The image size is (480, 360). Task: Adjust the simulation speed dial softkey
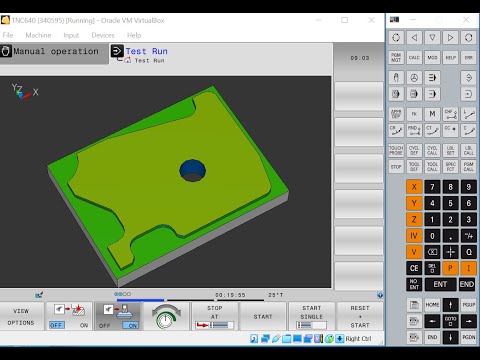(x=166, y=316)
